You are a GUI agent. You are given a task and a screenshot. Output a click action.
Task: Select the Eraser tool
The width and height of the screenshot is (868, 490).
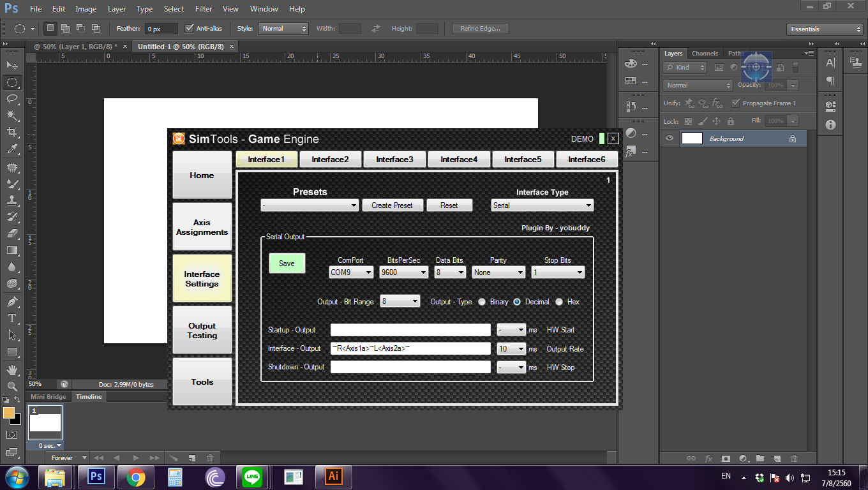[x=12, y=233]
